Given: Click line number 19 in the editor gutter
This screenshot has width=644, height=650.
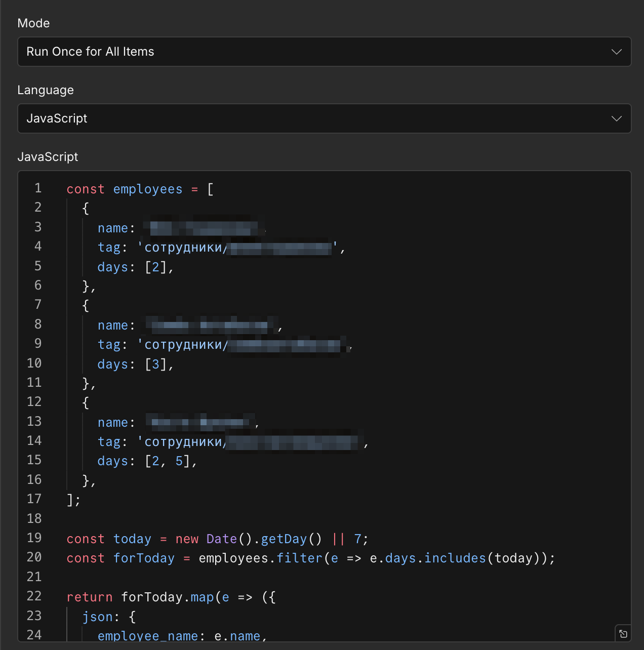Looking at the screenshot, I should click(x=34, y=538).
